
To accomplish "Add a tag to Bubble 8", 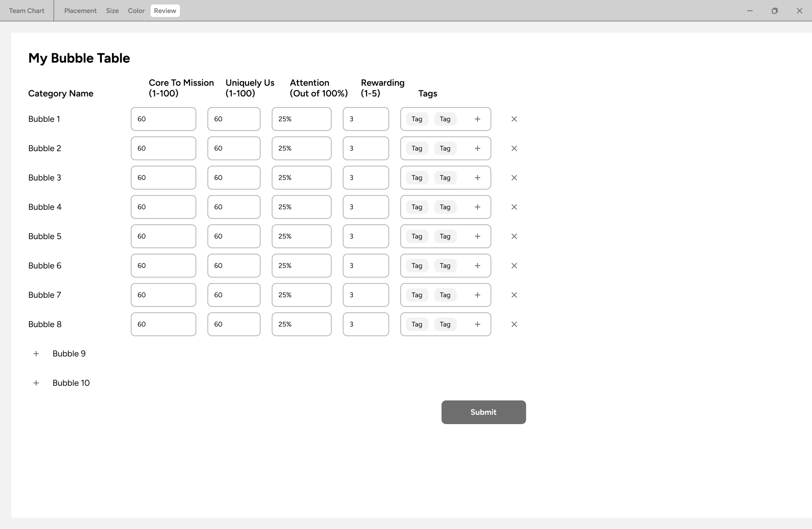I will (x=477, y=324).
